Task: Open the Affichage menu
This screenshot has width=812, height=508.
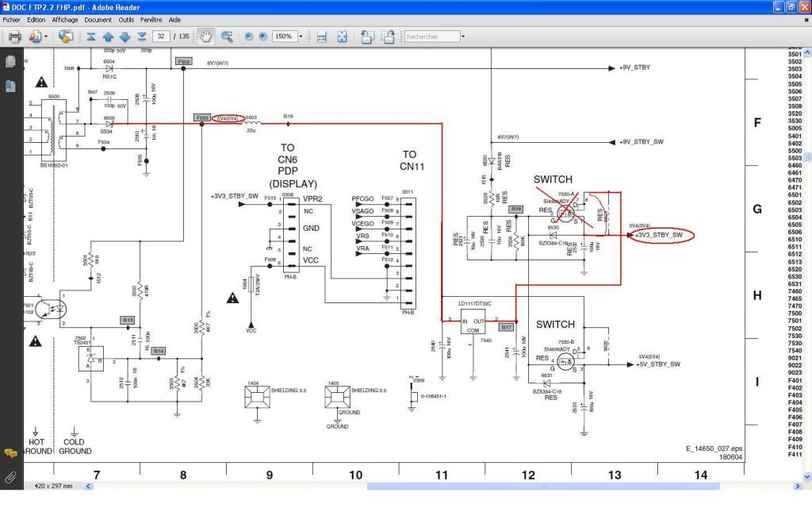Action: (65, 20)
